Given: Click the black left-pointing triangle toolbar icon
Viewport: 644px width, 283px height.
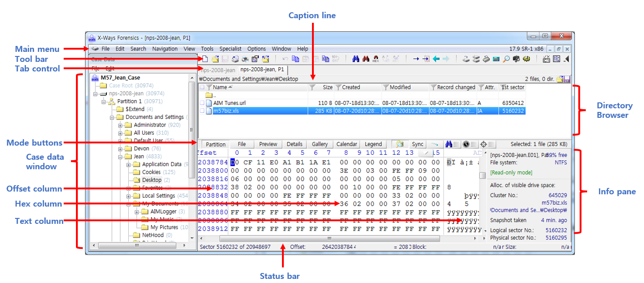Looking at the screenshot, I should click(567, 59).
